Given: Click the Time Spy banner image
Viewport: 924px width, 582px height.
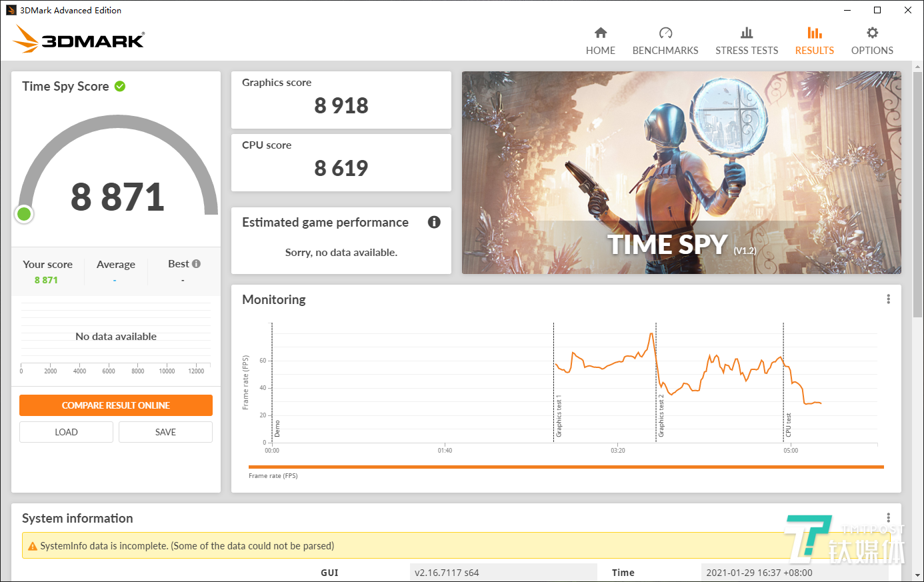Looking at the screenshot, I should (681, 173).
